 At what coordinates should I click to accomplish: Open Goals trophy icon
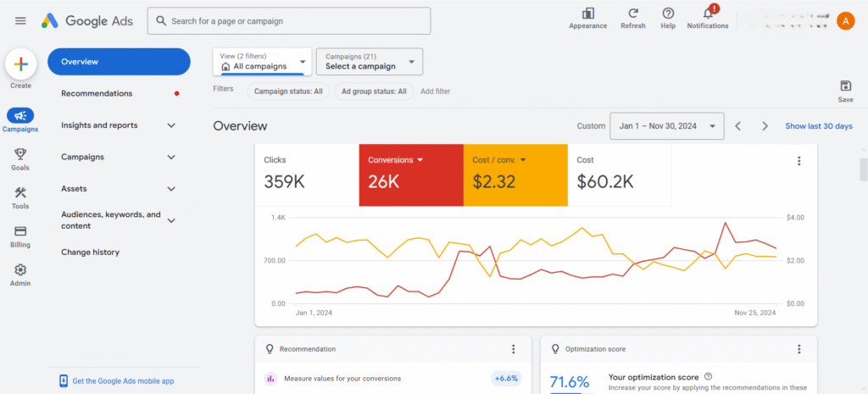tap(20, 154)
